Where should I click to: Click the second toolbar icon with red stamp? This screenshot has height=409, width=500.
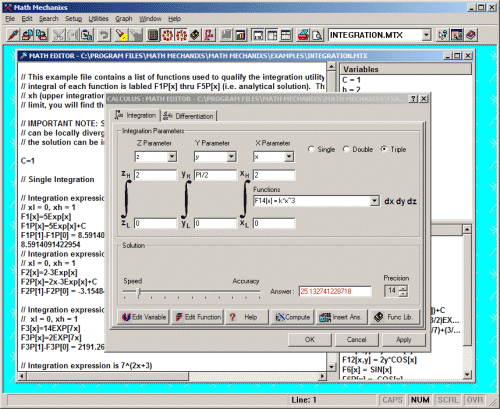click(x=27, y=35)
